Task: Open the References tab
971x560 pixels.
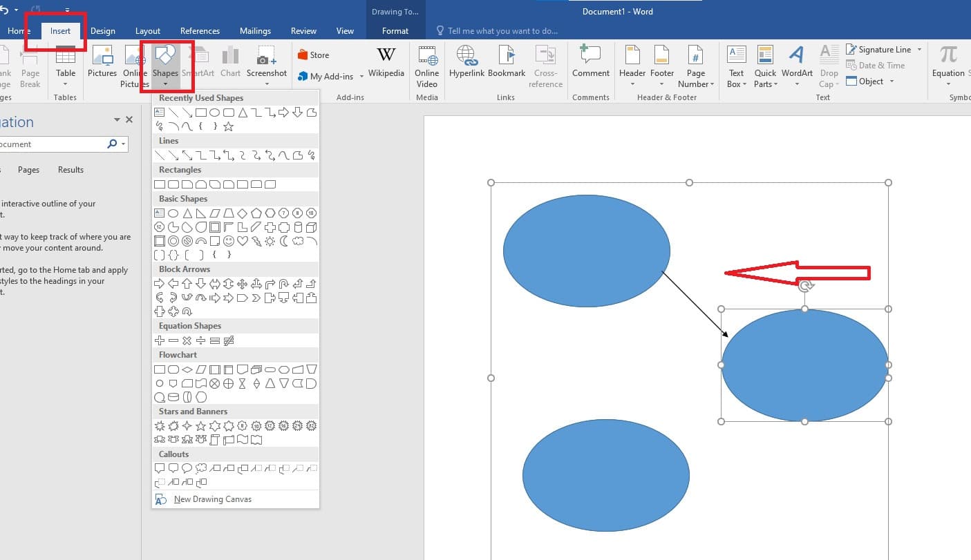Action: click(x=200, y=31)
